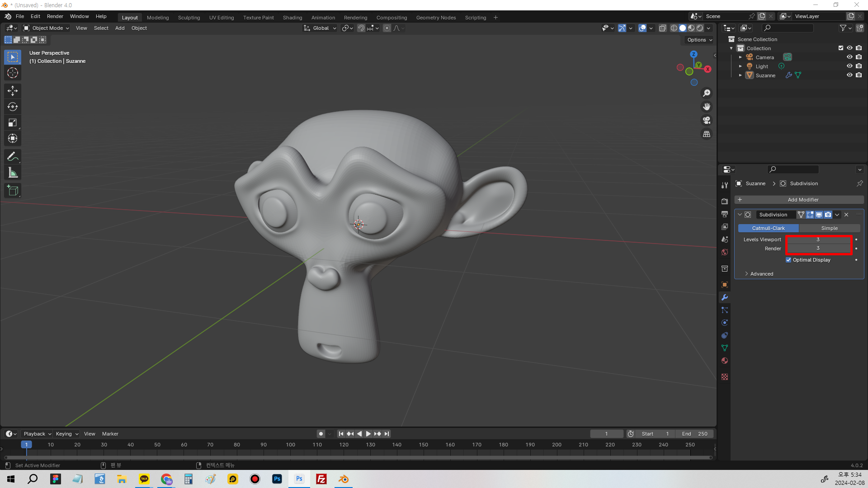Toggle X-Ray display in viewport
Viewport: 868px width, 488px height.
coord(663,28)
